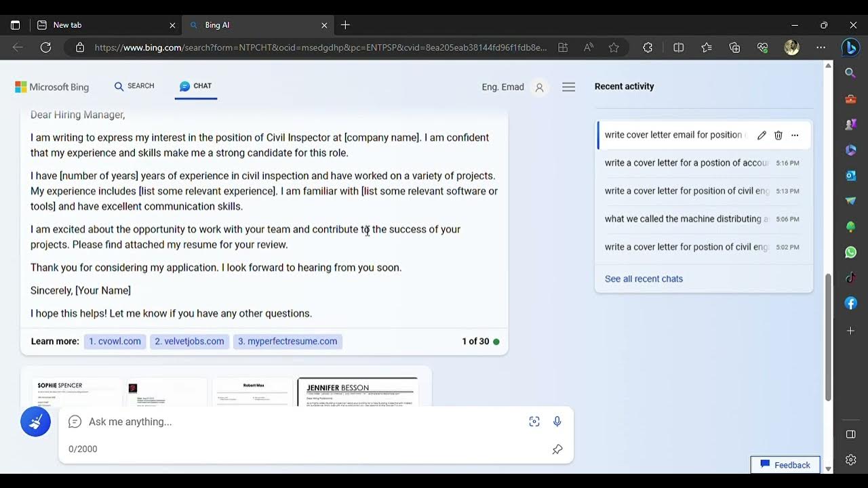Open Facebook from the Edge sidebar
Screen dimensions: 868x488
[850, 303]
